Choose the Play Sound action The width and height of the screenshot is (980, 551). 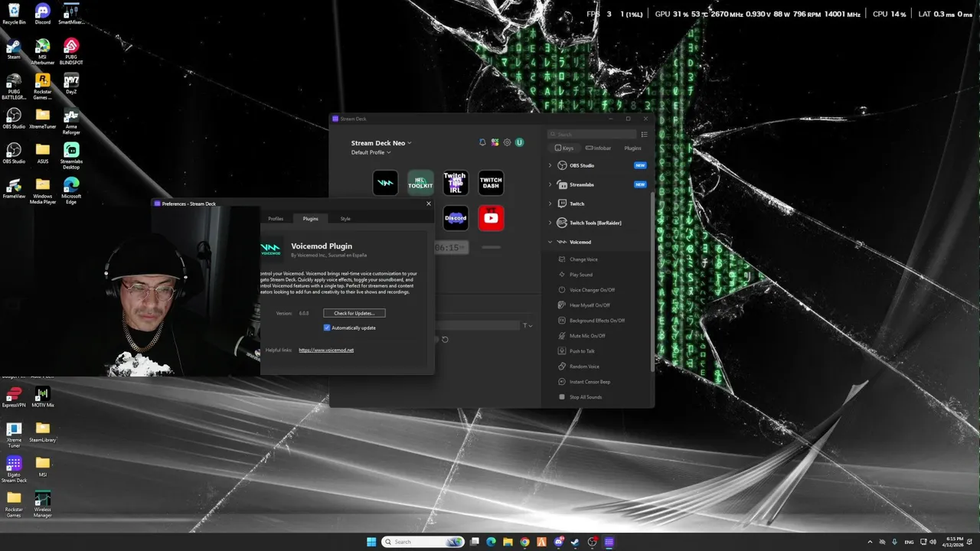point(580,275)
